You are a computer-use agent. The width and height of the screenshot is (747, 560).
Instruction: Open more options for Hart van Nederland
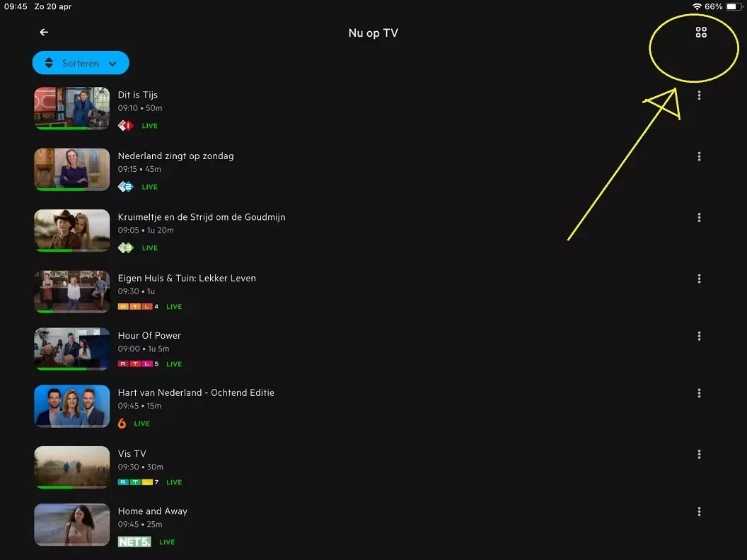coord(699,393)
